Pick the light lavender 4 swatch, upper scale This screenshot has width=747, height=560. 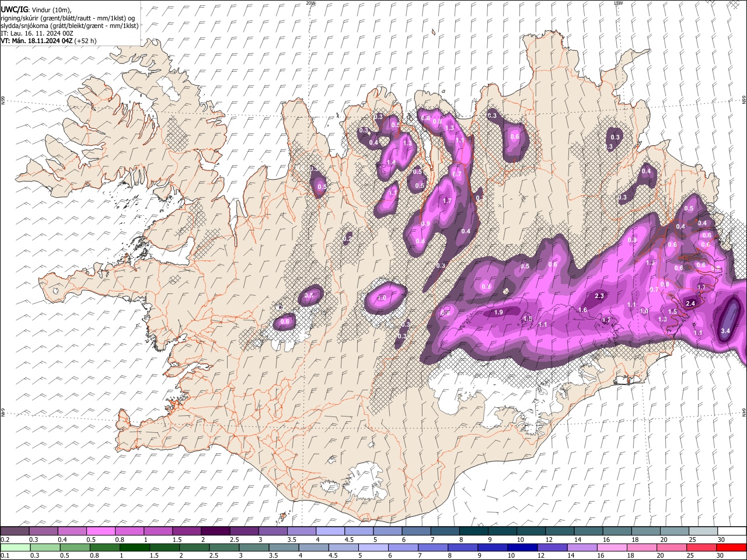coord(330,531)
